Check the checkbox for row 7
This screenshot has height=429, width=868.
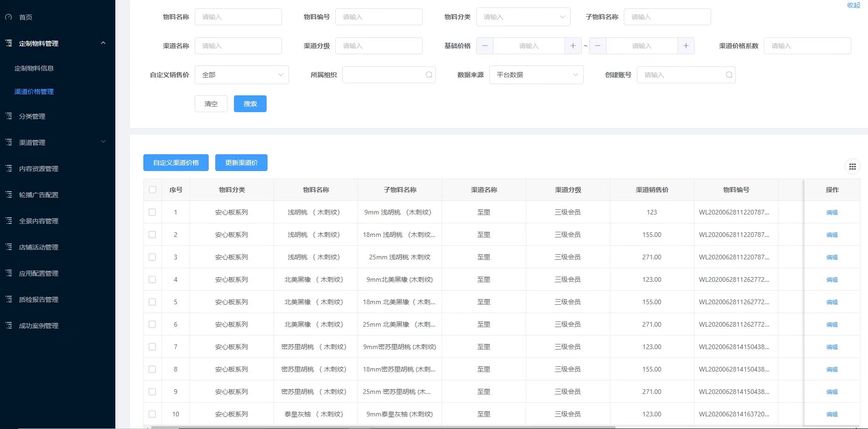point(152,347)
